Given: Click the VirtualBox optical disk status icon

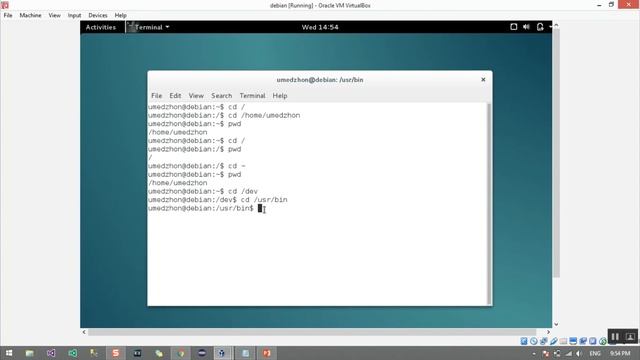Looking at the screenshot, I should [x=533, y=341].
